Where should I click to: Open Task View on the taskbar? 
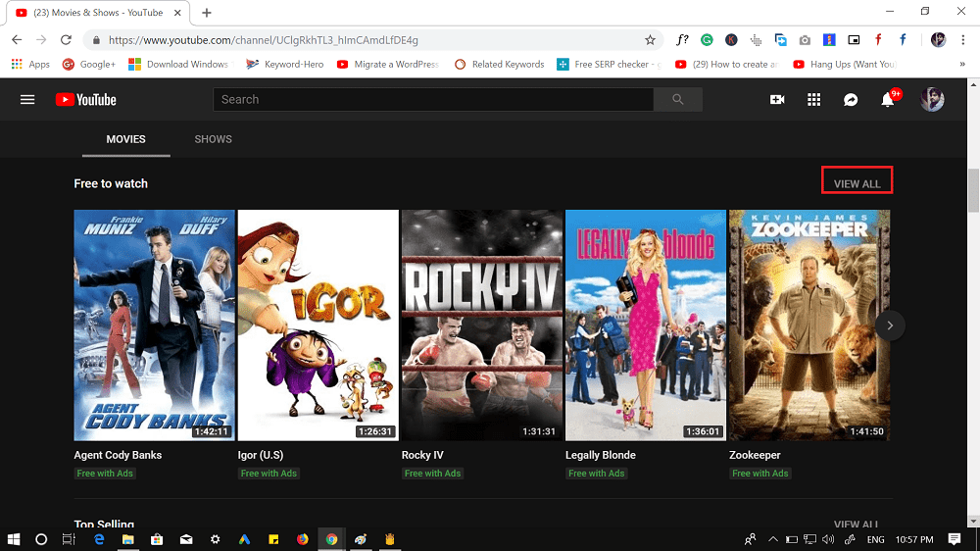click(69, 539)
